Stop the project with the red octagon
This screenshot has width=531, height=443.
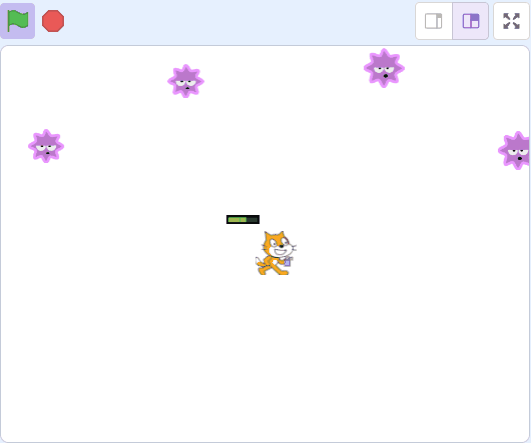53,21
